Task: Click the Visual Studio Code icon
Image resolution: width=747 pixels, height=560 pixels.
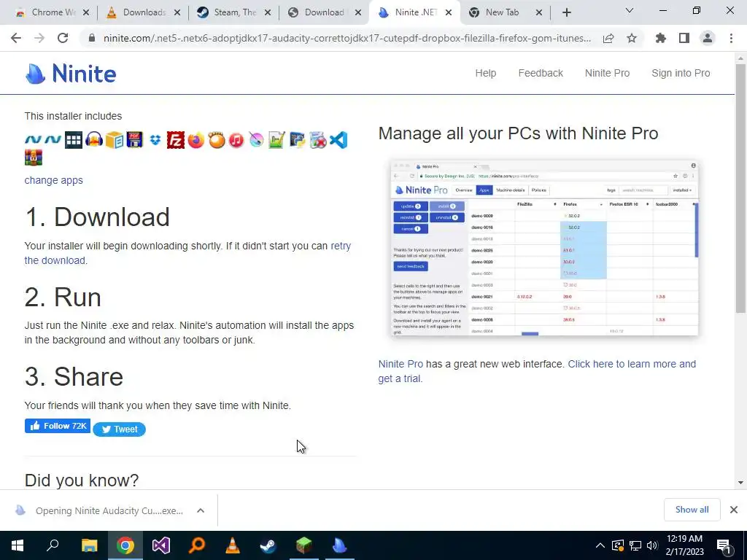Action: (338, 140)
